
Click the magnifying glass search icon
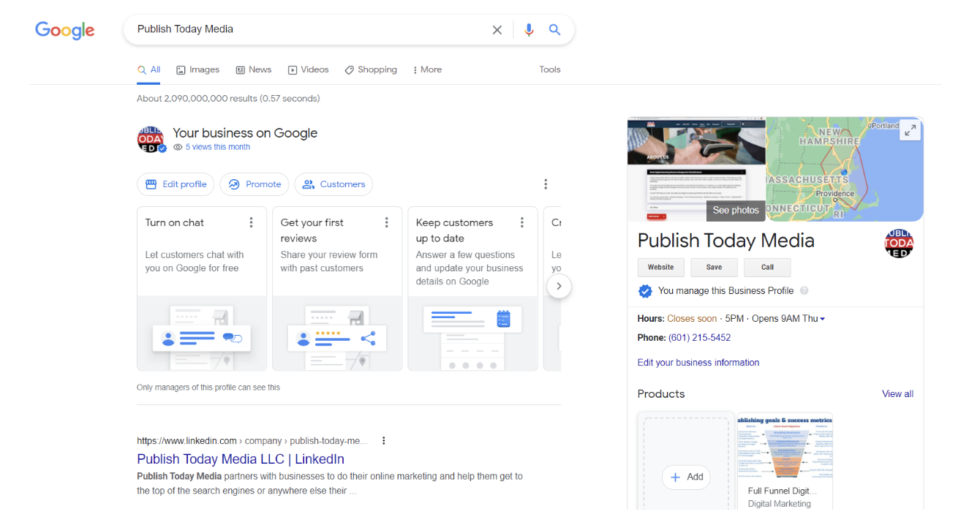555,30
